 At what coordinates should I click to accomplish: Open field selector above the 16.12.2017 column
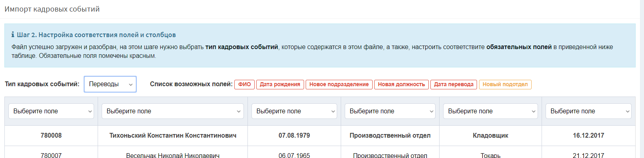pos(588,111)
